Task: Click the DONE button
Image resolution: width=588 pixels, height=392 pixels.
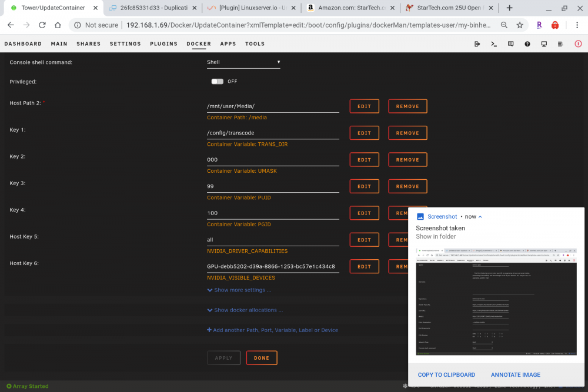Action: (x=262, y=358)
